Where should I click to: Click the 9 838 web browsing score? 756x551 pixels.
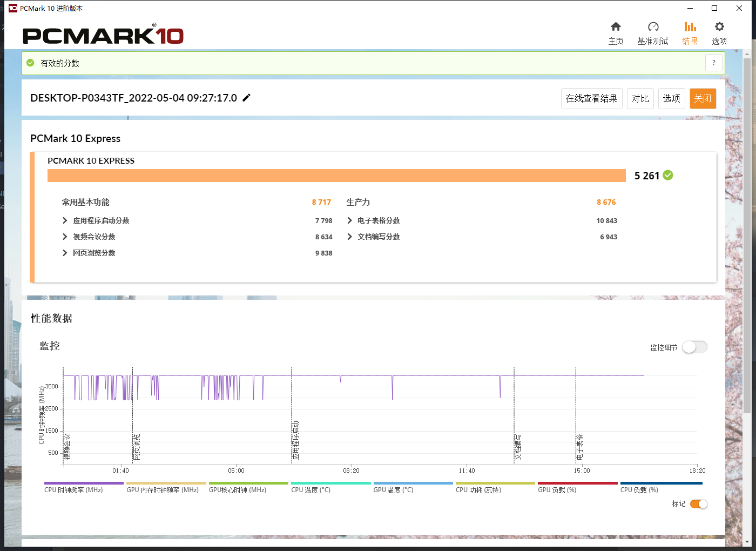pyautogui.click(x=324, y=253)
